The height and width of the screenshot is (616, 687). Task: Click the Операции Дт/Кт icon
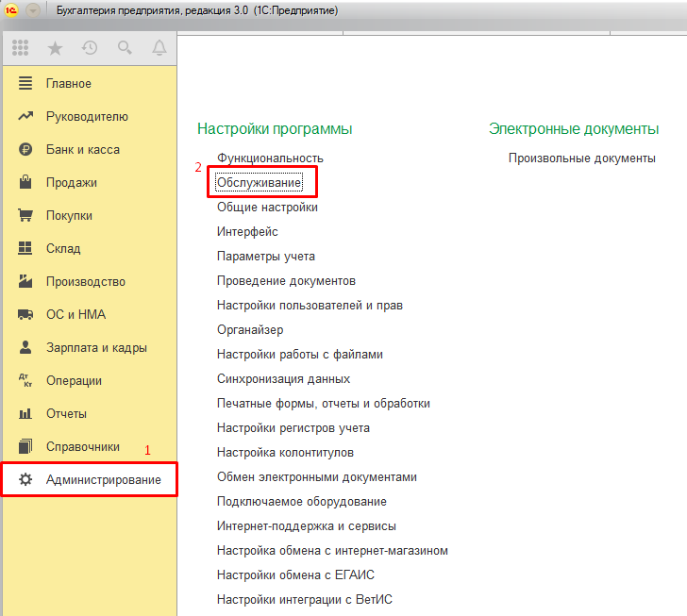[x=25, y=380]
